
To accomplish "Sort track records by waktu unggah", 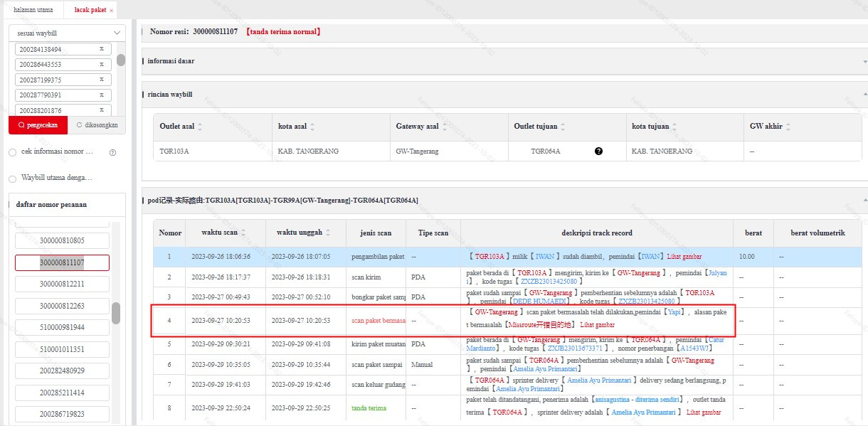I will click(x=328, y=233).
